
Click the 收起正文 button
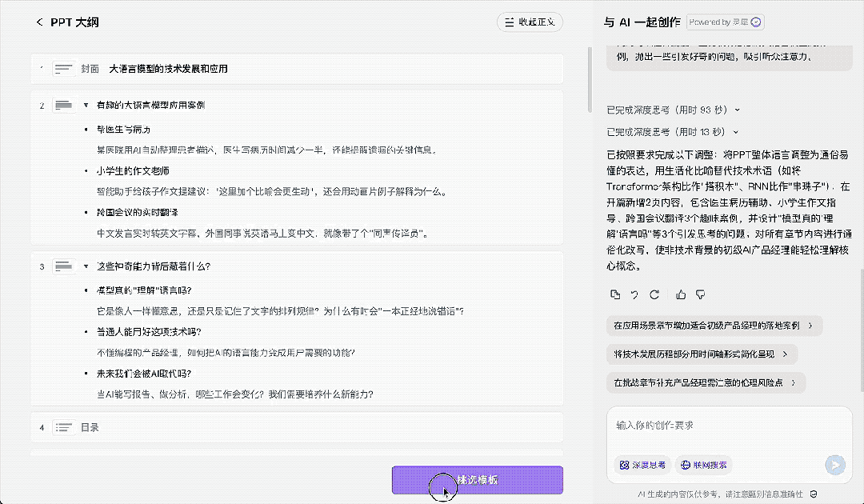tap(530, 22)
